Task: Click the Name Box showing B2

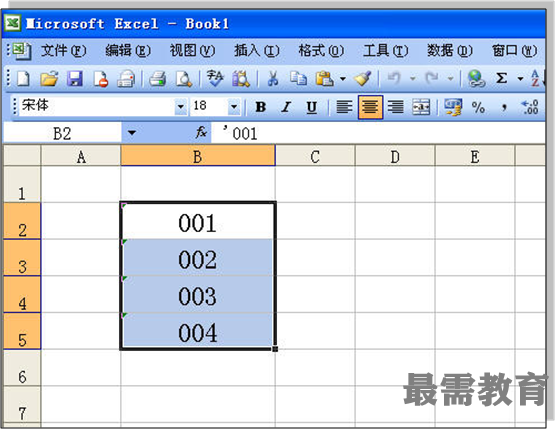Action: point(62,133)
